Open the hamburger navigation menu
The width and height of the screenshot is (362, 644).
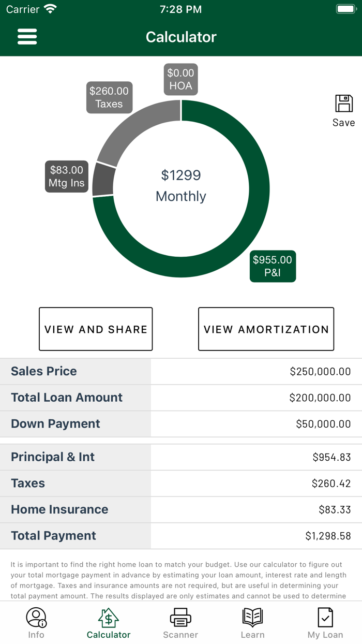27,36
